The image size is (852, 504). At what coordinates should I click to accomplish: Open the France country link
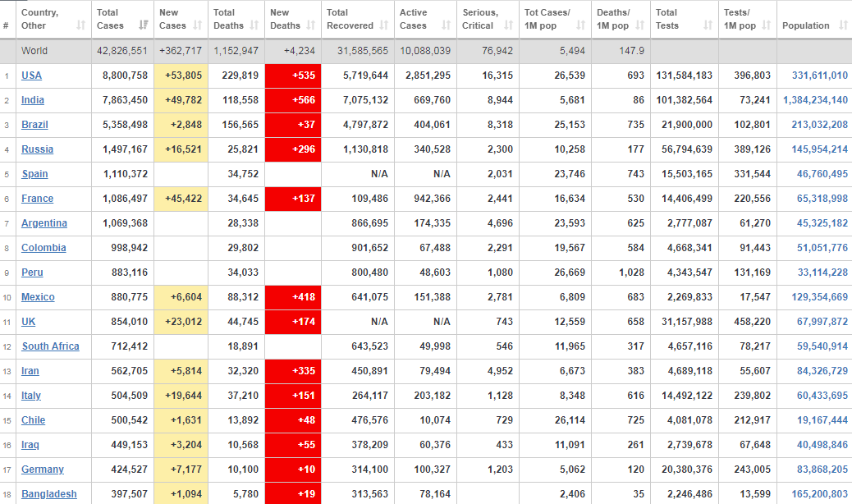(x=38, y=199)
